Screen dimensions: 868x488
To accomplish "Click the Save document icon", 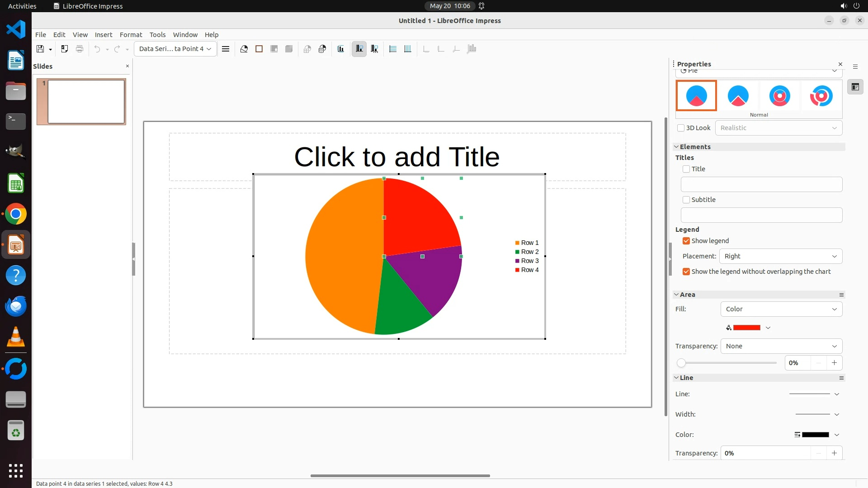I will [x=40, y=49].
